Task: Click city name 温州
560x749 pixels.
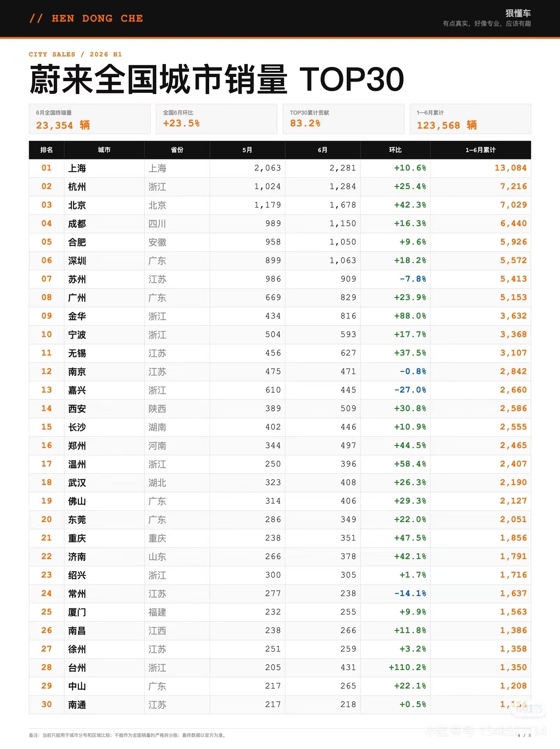Action: [77, 464]
